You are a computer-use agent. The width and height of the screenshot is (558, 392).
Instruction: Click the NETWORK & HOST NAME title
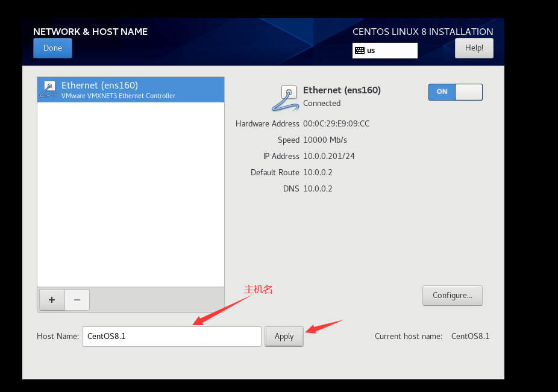(90, 32)
